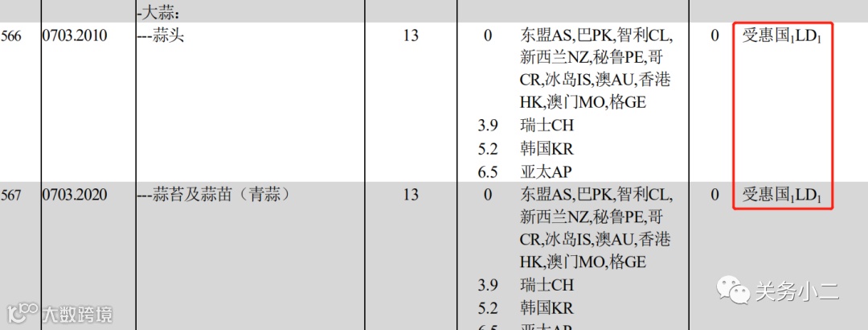Click '受惠国1LD1' in the 蒜苔及蒜苗 row
This screenshot has width=868, height=330.
[781, 196]
